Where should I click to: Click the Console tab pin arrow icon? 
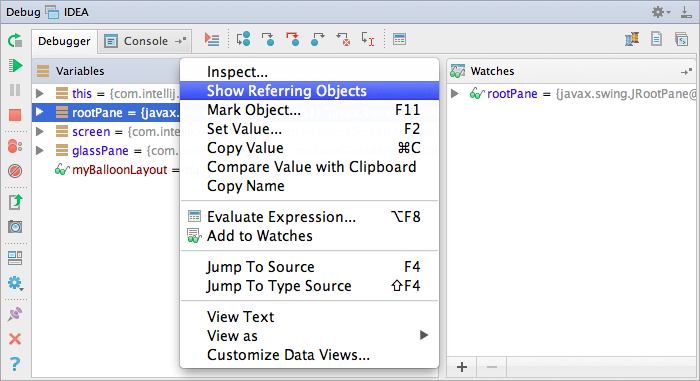click(180, 41)
